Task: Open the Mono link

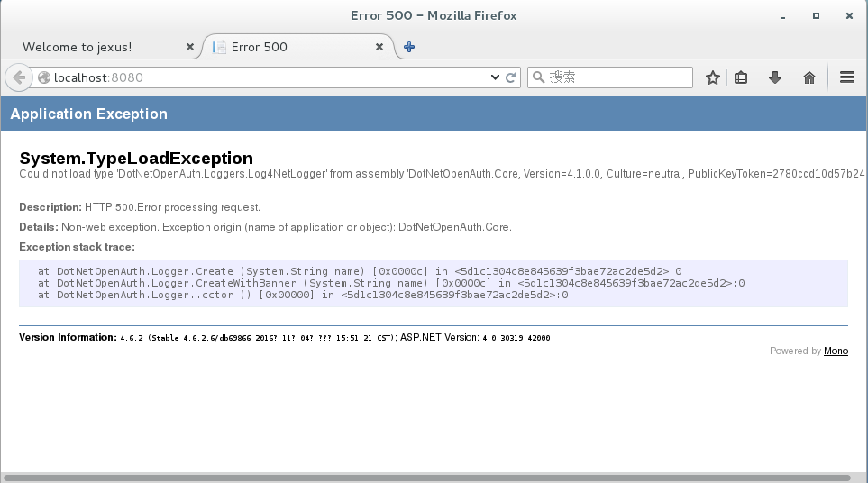Action: [836, 351]
